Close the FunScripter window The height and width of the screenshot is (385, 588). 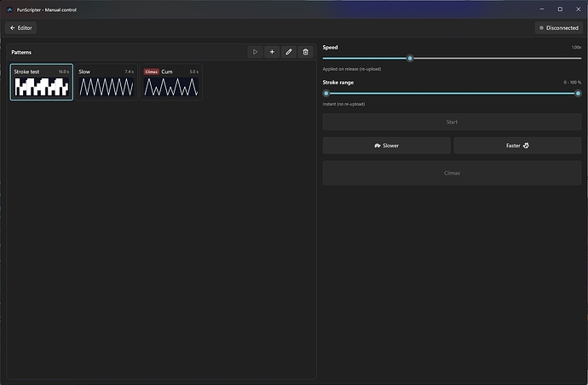579,9
